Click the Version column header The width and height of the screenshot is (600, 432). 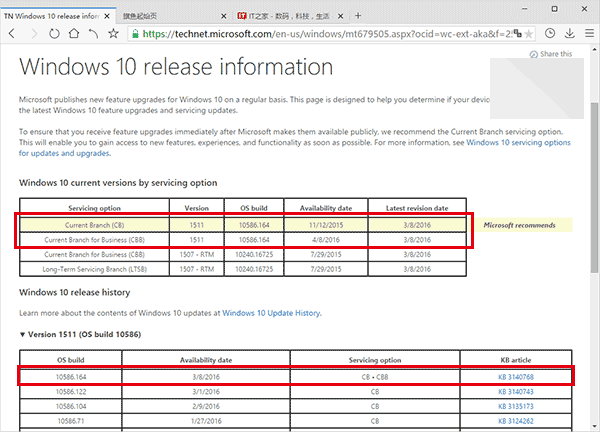197,208
